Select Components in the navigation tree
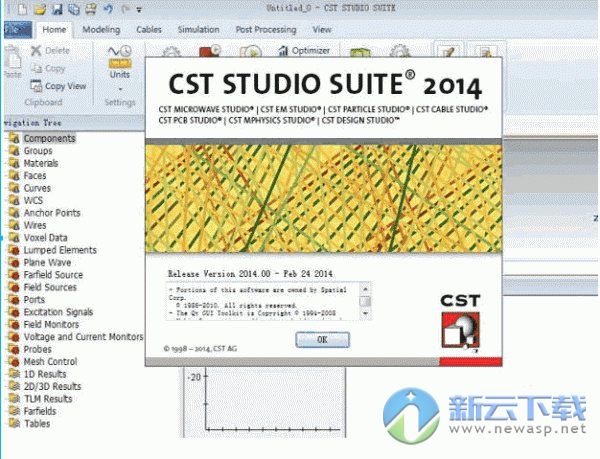The image size is (600, 459). (49, 138)
